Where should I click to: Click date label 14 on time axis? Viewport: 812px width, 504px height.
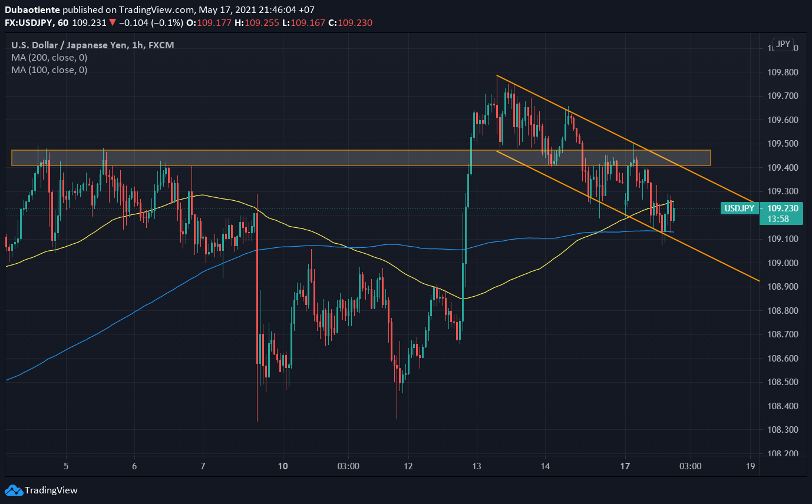pos(546,466)
